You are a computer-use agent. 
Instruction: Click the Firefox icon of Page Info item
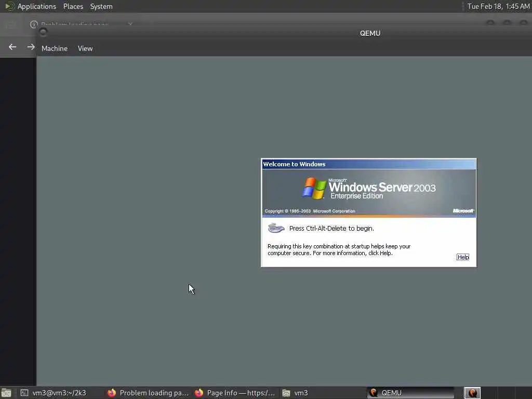[199, 393]
